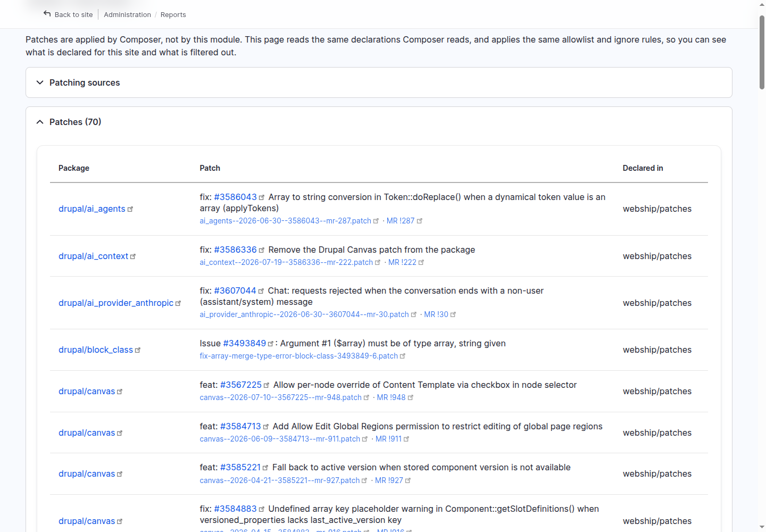The image size is (766, 532).
Task: Open issue #3493849 link
Action: coord(244,343)
